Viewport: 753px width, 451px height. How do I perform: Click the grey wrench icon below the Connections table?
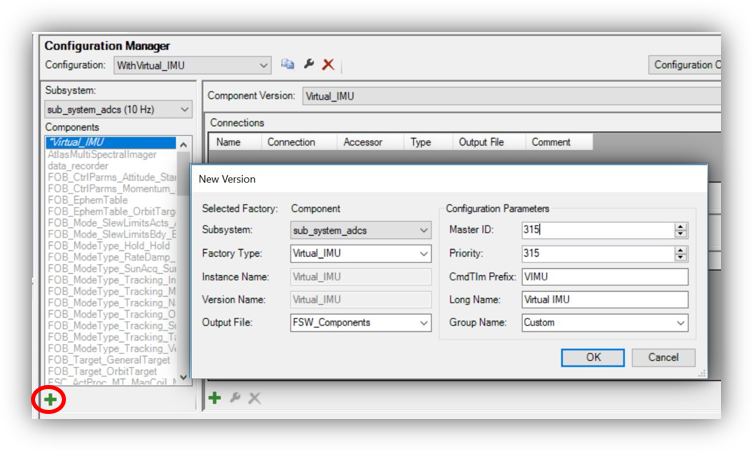click(236, 398)
